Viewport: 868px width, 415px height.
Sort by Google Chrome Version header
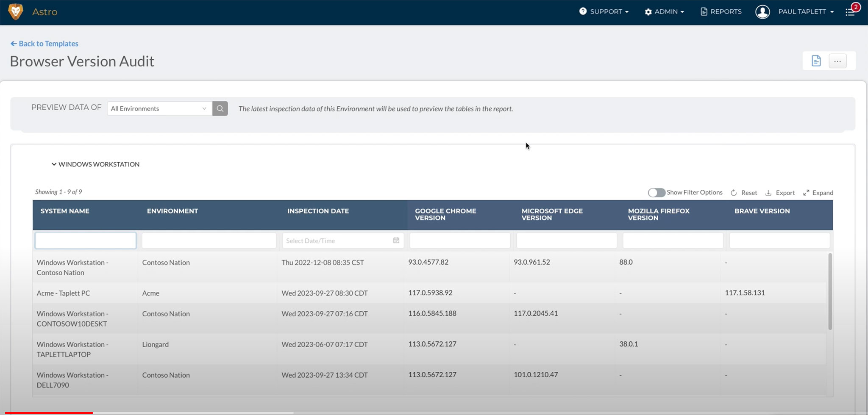445,214
